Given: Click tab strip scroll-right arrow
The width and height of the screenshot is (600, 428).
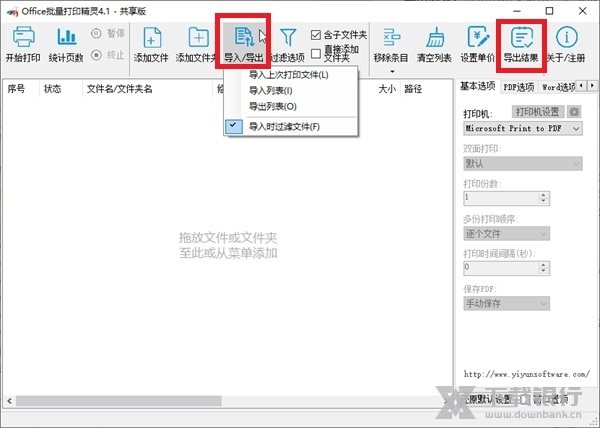Looking at the screenshot, I should 592,85.
